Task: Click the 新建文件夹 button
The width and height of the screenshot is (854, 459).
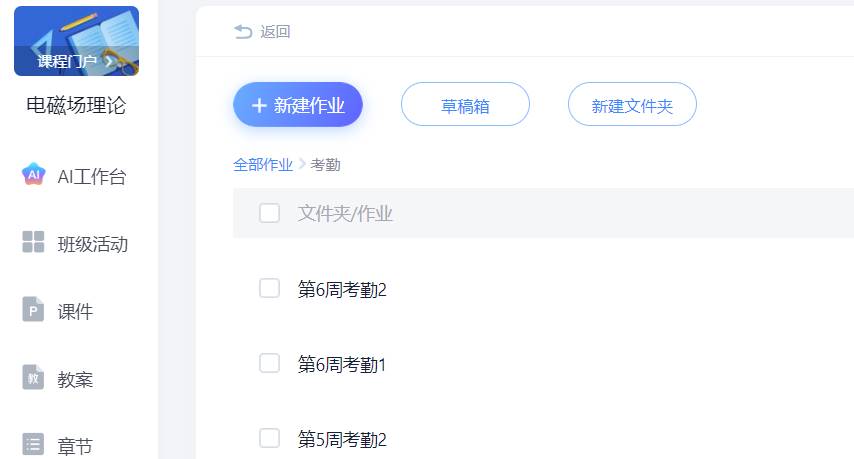Action: click(632, 105)
